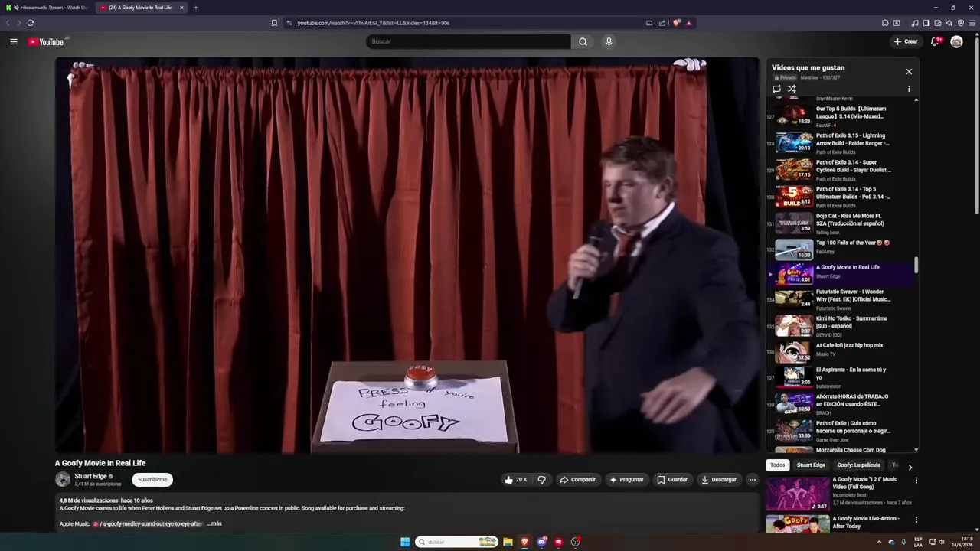Viewport: 980px width, 551px height.
Task: Expand the description with ...más
Action: (214, 523)
